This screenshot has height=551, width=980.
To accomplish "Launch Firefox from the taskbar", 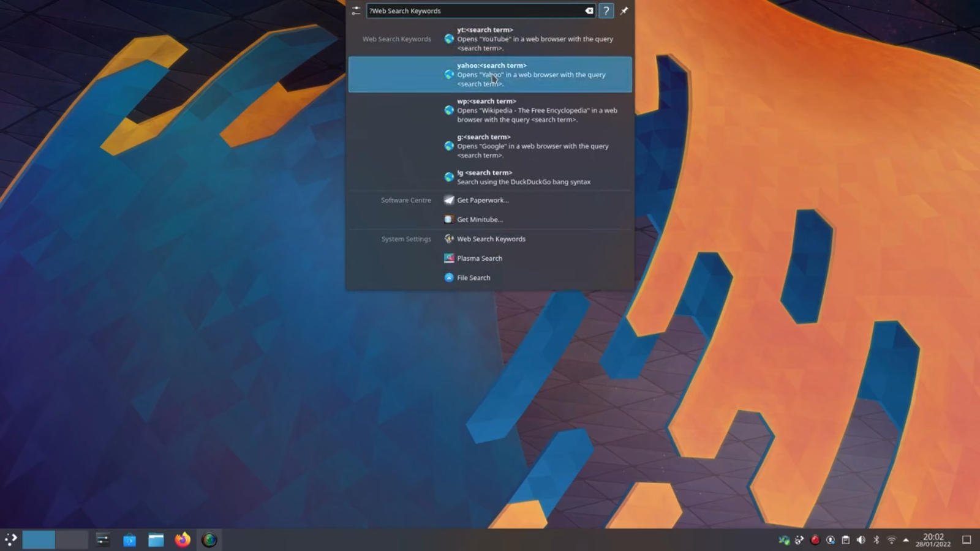I will (x=182, y=540).
